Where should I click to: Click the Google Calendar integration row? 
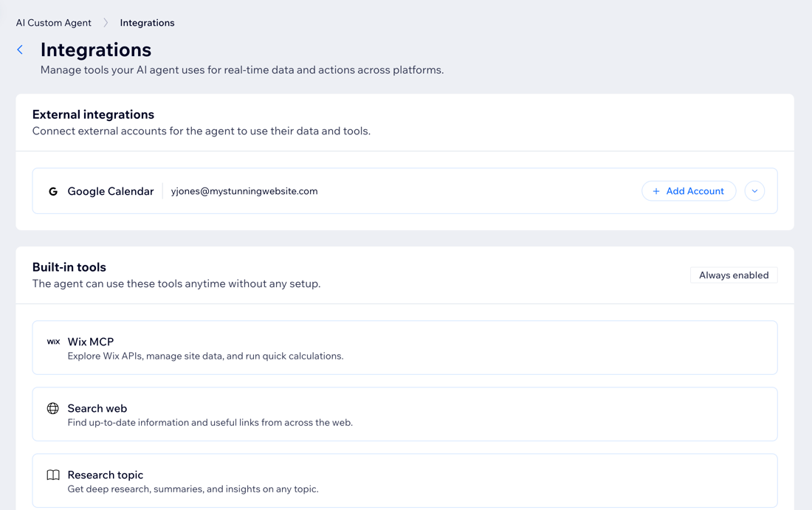coord(332,191)
